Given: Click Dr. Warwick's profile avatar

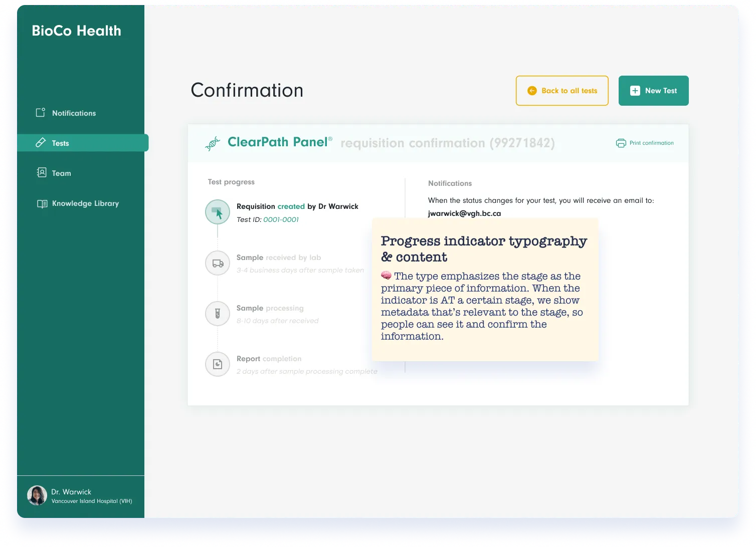Looking at the screenshot, I should [37, 495].
